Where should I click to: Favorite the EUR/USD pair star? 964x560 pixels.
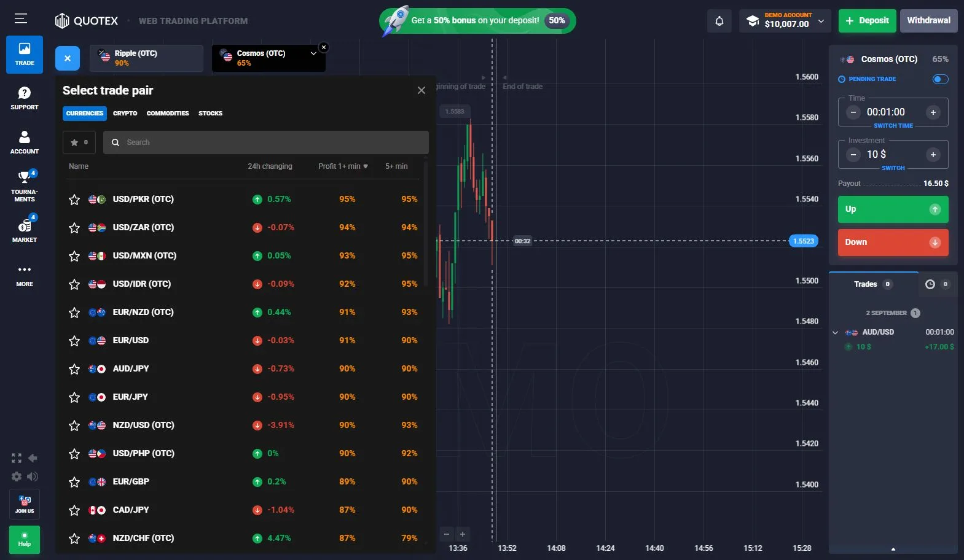74,341
